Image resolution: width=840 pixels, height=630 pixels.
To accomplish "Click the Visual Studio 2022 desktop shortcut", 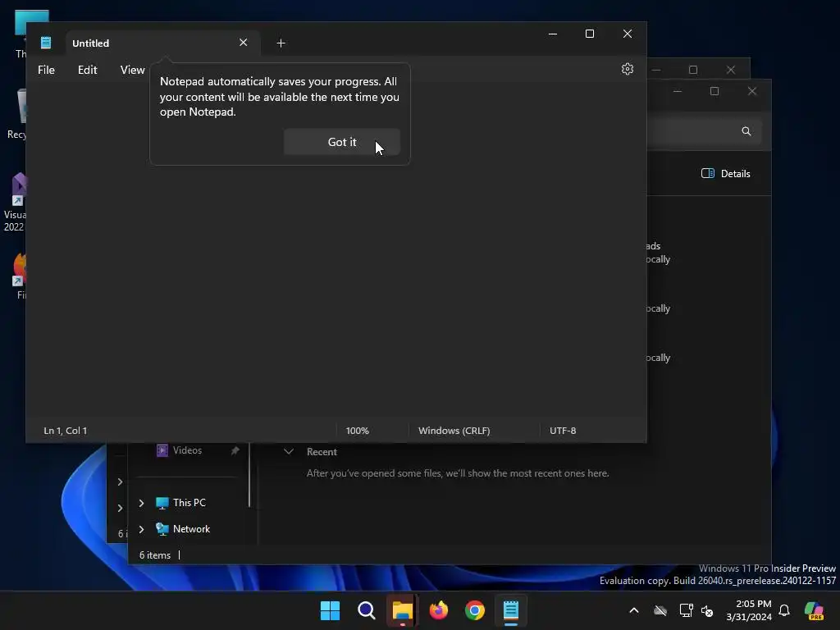I will click(x=15, y=203).
